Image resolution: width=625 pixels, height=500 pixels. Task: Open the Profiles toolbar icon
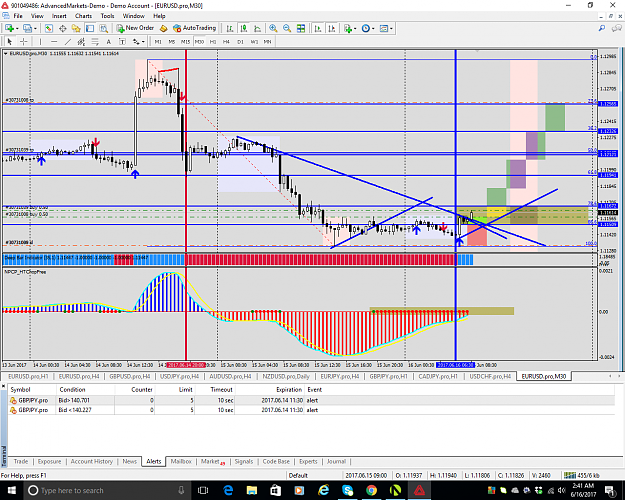(27, 28)
